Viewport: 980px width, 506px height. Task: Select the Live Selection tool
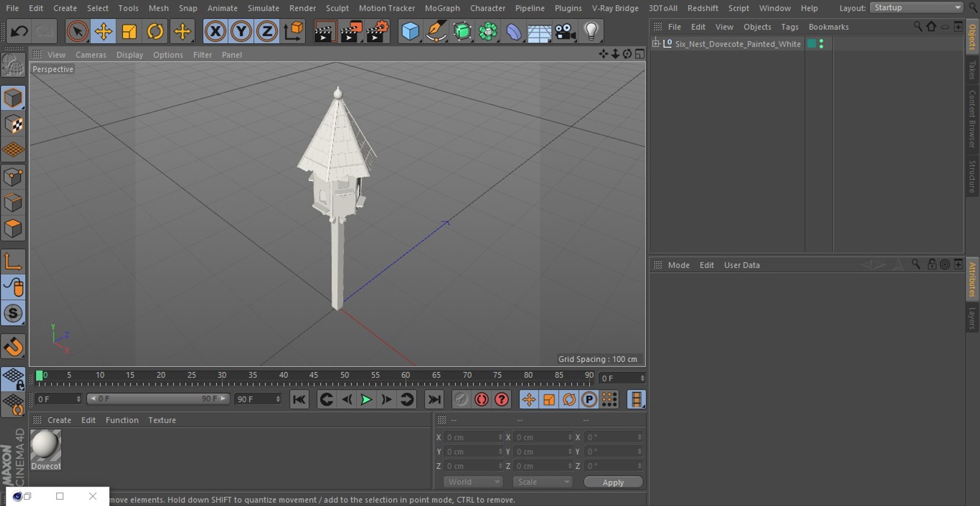point(77,32)
